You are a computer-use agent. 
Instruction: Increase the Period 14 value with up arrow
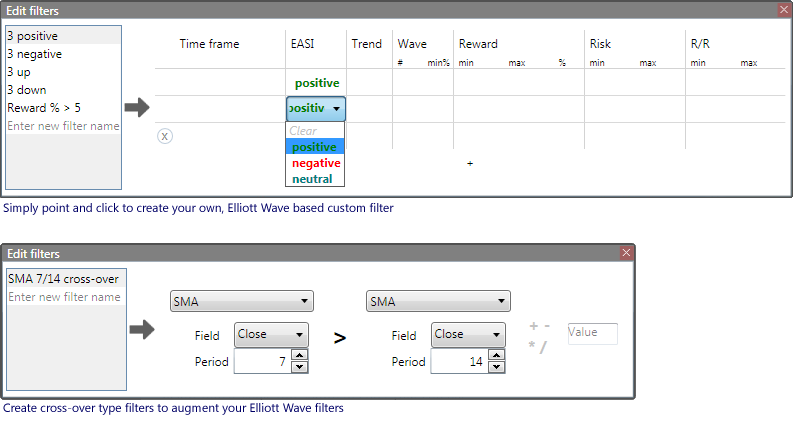(496, 356)
